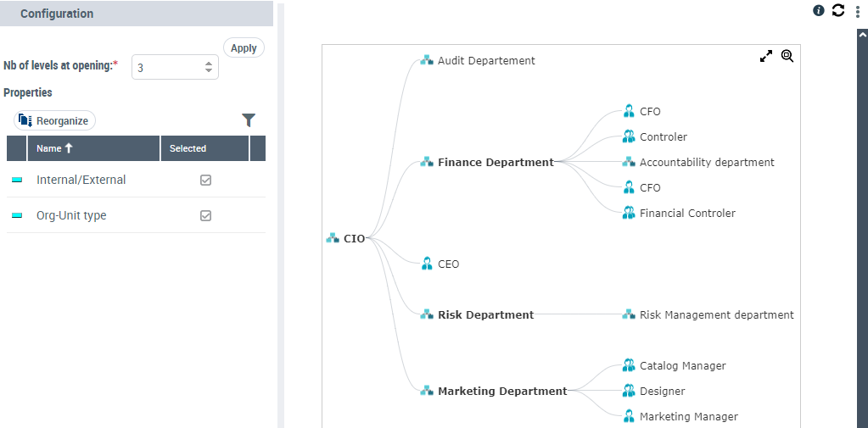The height and width of the screenshot is (428, 868).
Task: Click the refresh icon in top toolbar
Action: point(838,11)
